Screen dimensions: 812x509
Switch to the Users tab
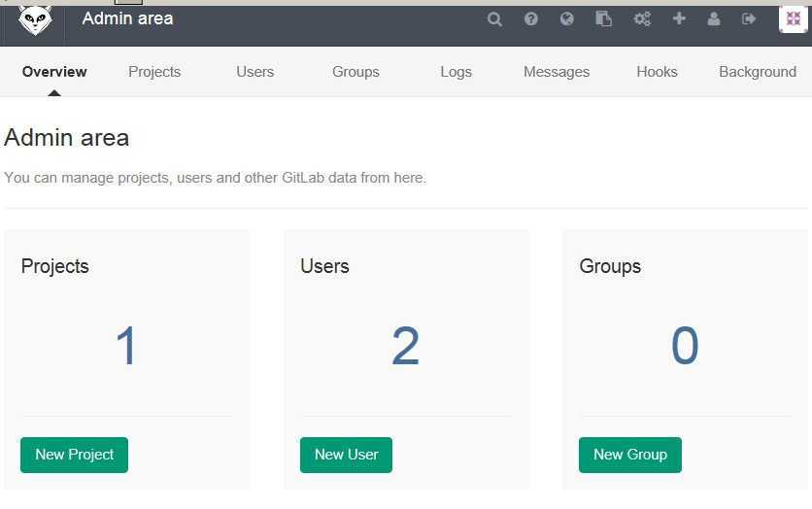pos(254,72)
